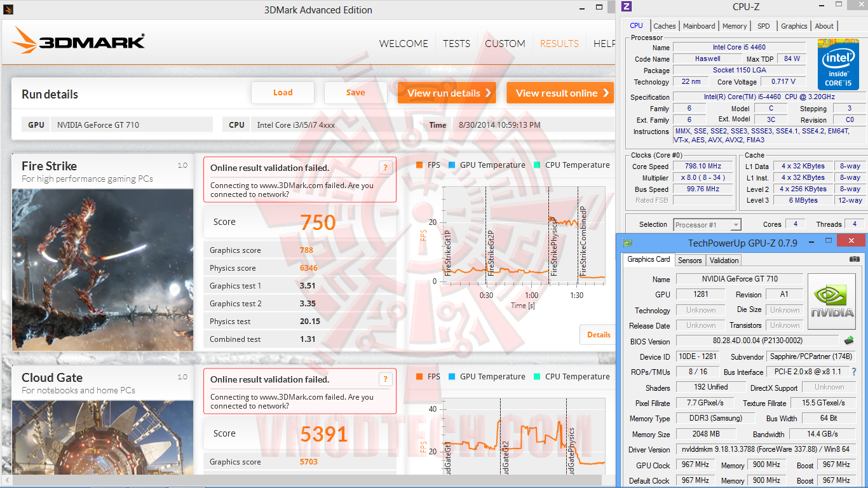Viewport: 868px width, 488px height.
Task: Click the GPU-Z BIOS Version field 80.28.4D.00.04
Action: (x=757, y=341)
